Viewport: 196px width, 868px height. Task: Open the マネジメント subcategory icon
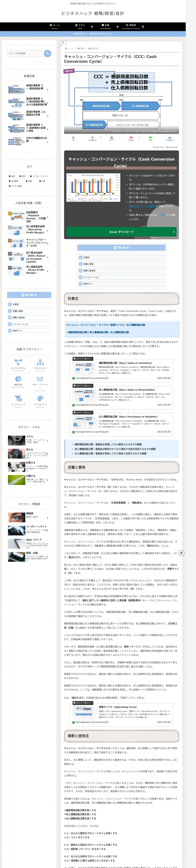click(x=40, y=365)
